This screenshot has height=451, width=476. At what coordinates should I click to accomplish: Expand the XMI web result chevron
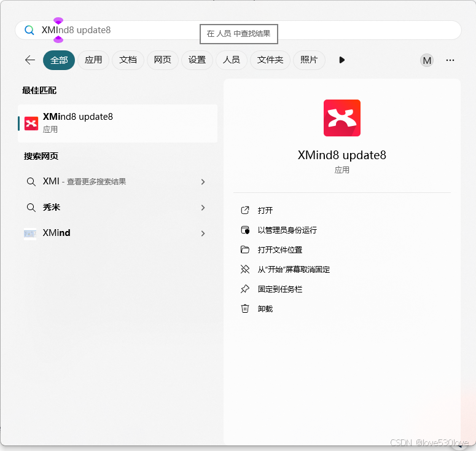(x=203, y=182)
